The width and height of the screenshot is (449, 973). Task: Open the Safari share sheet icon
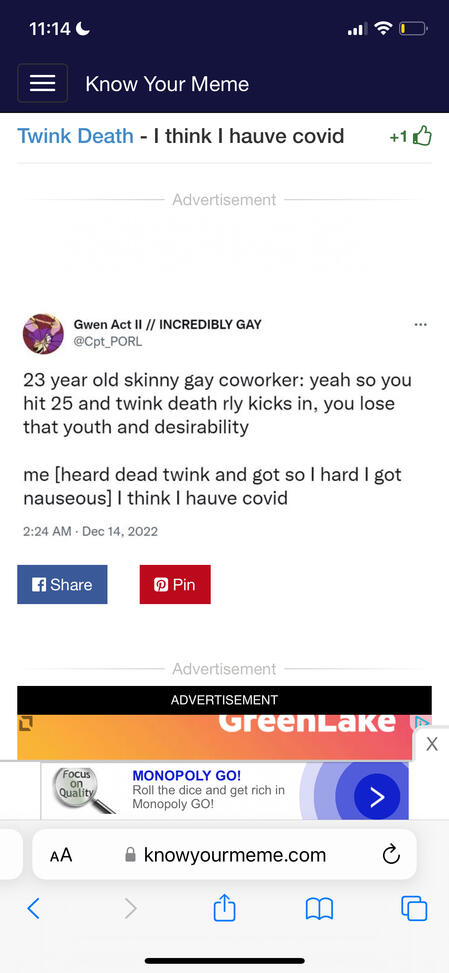coord(224,908)
